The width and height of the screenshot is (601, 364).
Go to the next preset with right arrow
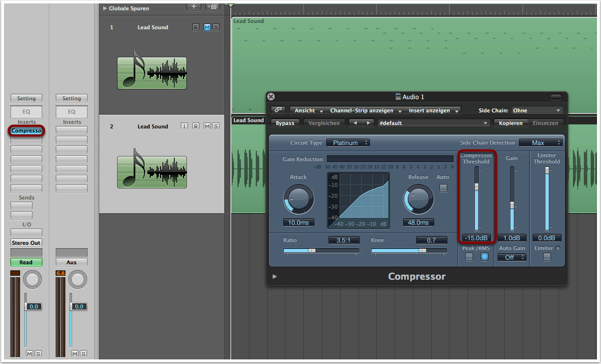368,123
